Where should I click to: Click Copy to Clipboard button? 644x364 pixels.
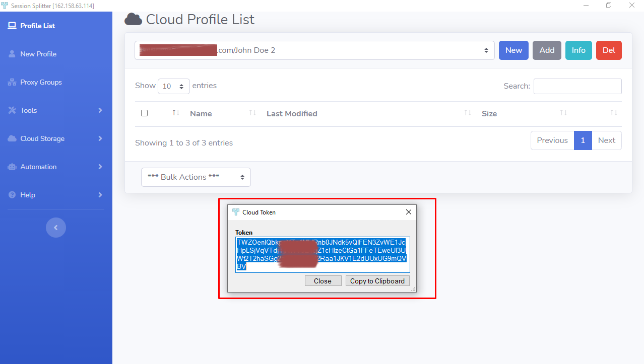pos(377,281)
